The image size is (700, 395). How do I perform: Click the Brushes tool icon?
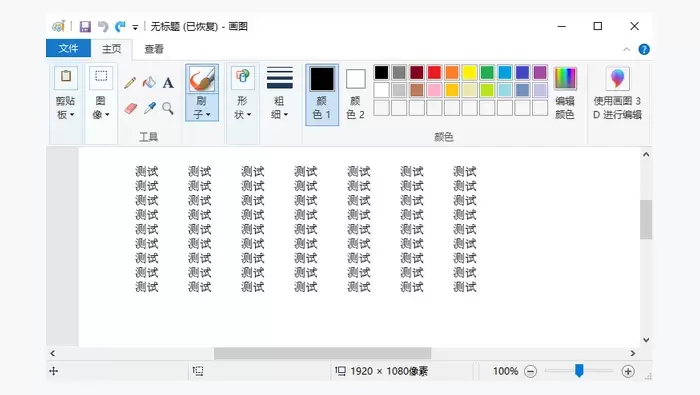[x=202, y=79]
